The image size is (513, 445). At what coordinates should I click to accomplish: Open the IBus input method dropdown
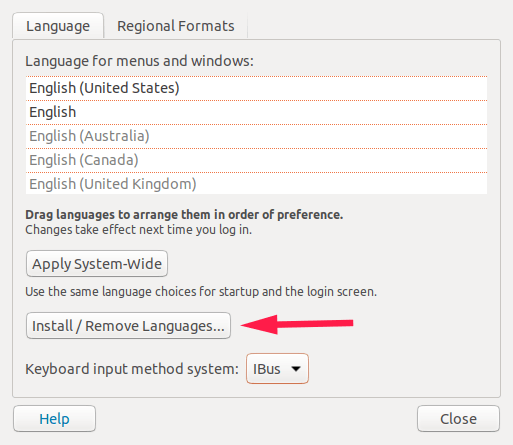(x=277, y=369)
